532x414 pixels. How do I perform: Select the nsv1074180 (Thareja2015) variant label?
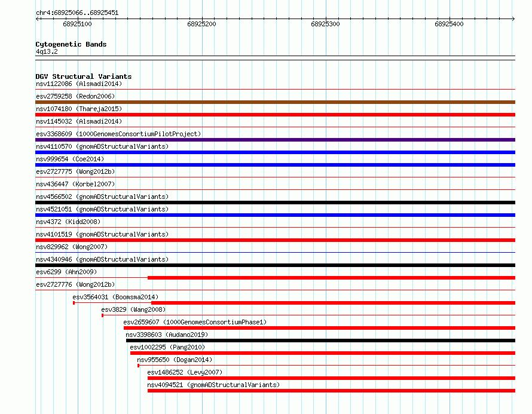click(x=79, y=109)
